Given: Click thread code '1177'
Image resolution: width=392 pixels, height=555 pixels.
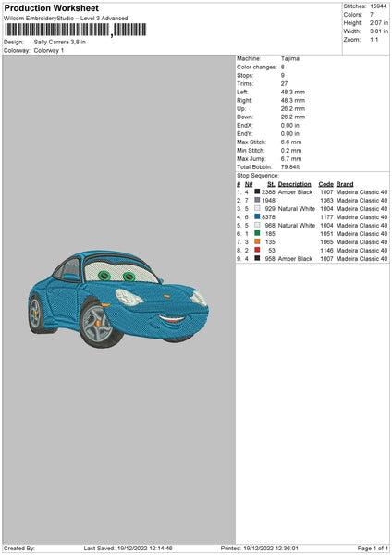Looking at the screenshot, I should pyautogui.click(x=326, y=217).
